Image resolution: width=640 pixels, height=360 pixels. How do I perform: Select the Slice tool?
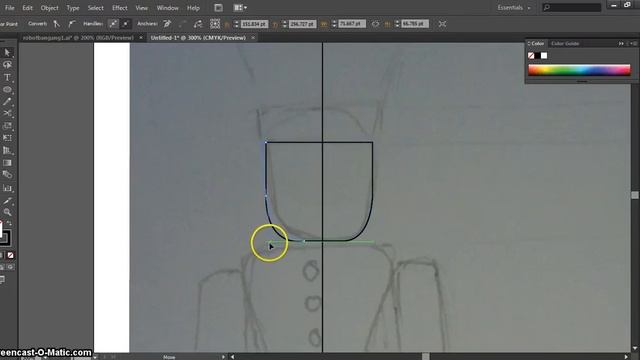[x=7, y=200]
